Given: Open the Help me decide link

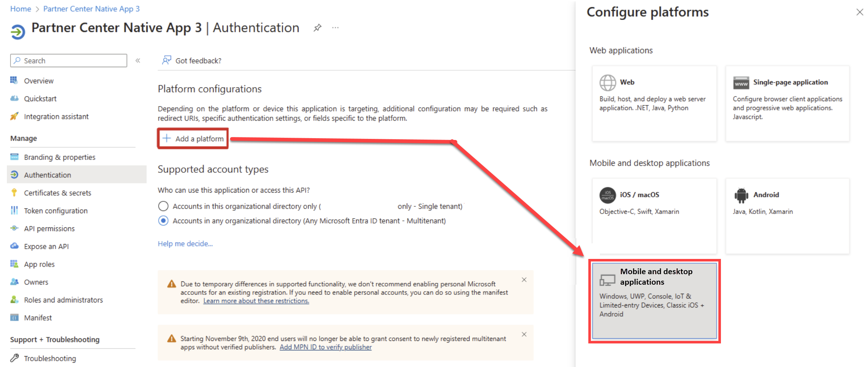Looking at the screenshot, I should coord(185,244).
